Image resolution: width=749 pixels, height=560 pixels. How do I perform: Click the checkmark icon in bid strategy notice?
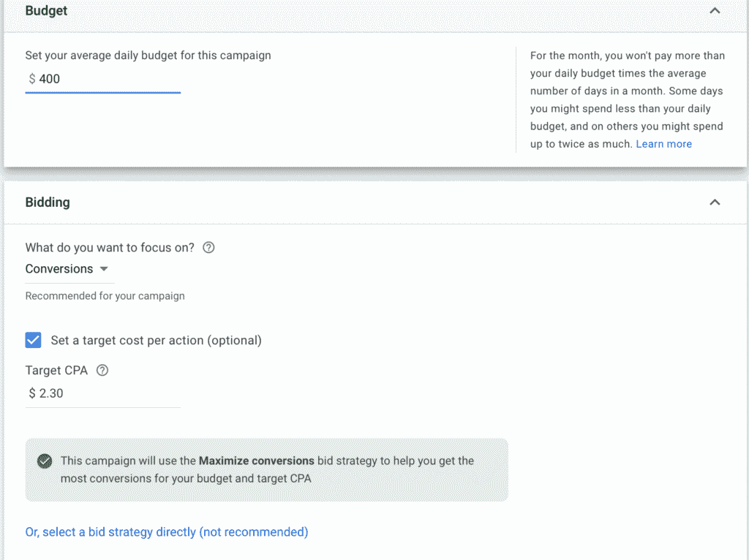coord(45,461)
